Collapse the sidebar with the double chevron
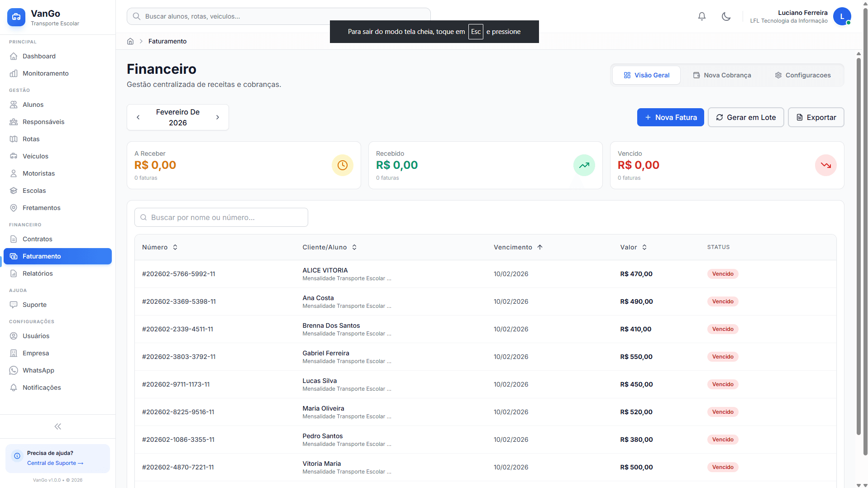This screenshot has width=868, height=488. coord(57,426)
